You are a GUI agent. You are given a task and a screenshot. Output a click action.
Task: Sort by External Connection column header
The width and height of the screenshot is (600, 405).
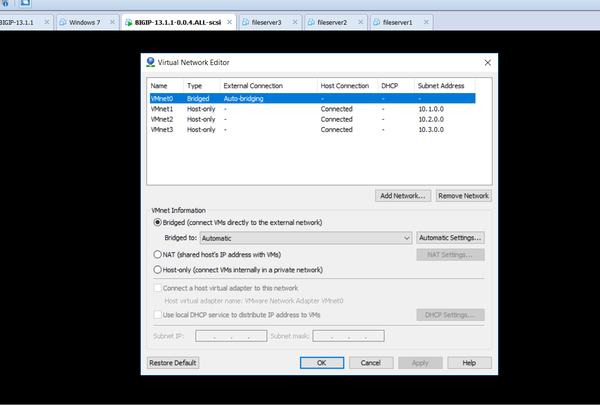pyautogui.click(x=269, y=86)
